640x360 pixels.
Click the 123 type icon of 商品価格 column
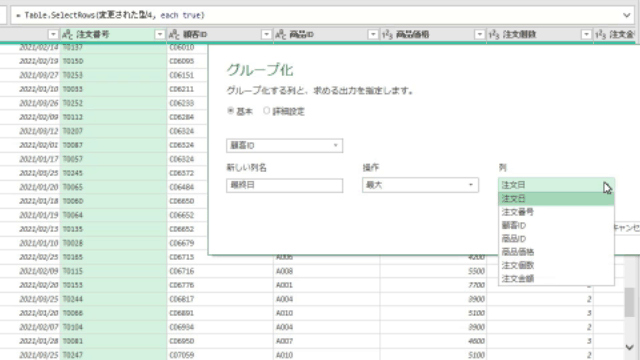387,35
